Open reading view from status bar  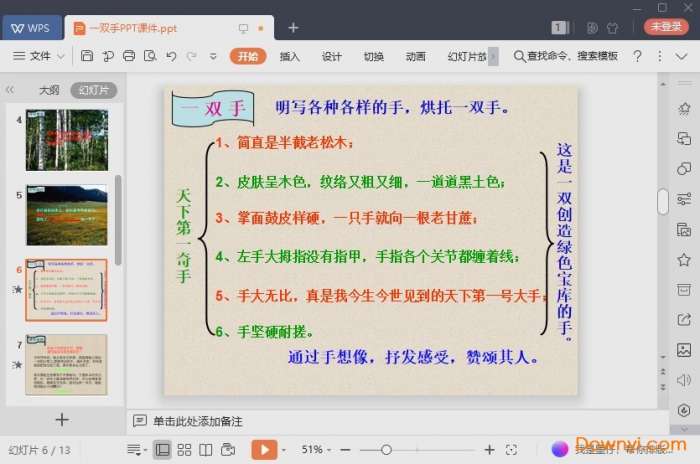(x=206, y=450)
